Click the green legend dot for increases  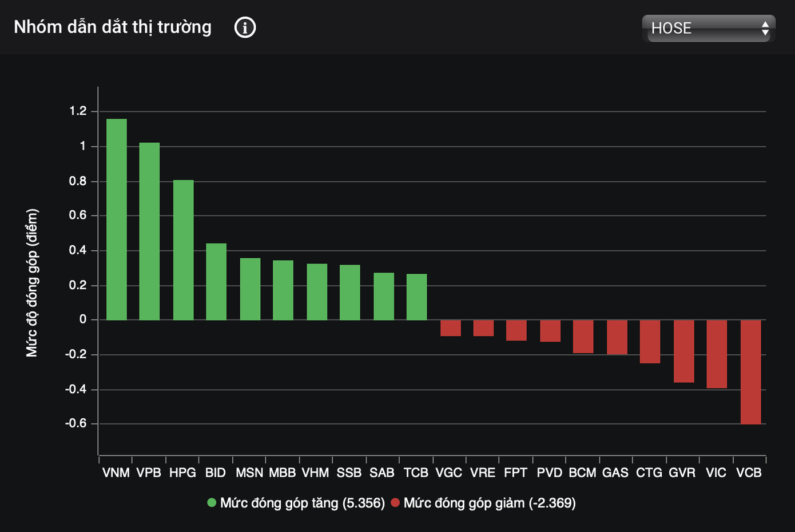pyautogui.click(x=212, y=503)
